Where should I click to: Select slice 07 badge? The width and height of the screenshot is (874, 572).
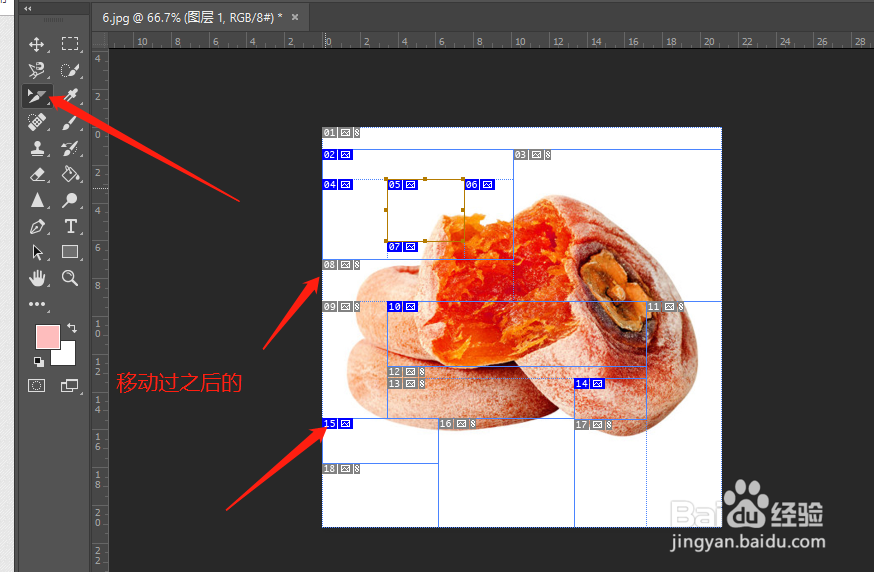(402, 246)
